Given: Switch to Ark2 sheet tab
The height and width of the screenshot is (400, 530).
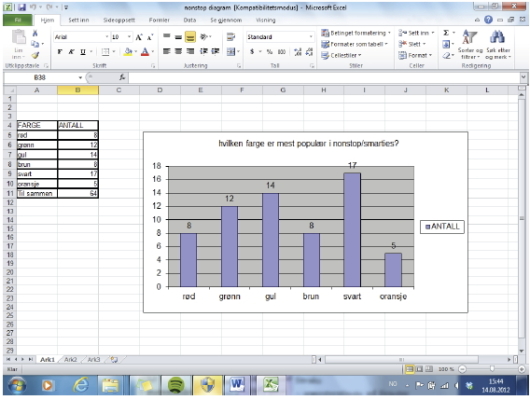Looking at the screenshot, I should pyautogui.click(x=70, y=359).
